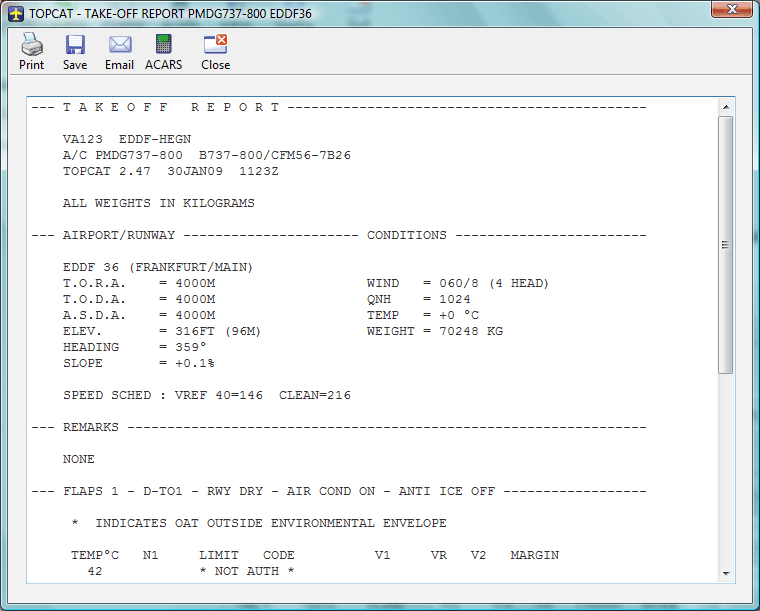Click 'EDDF 36 (FRANKFURT/MAIN)' line

[158, 267]
